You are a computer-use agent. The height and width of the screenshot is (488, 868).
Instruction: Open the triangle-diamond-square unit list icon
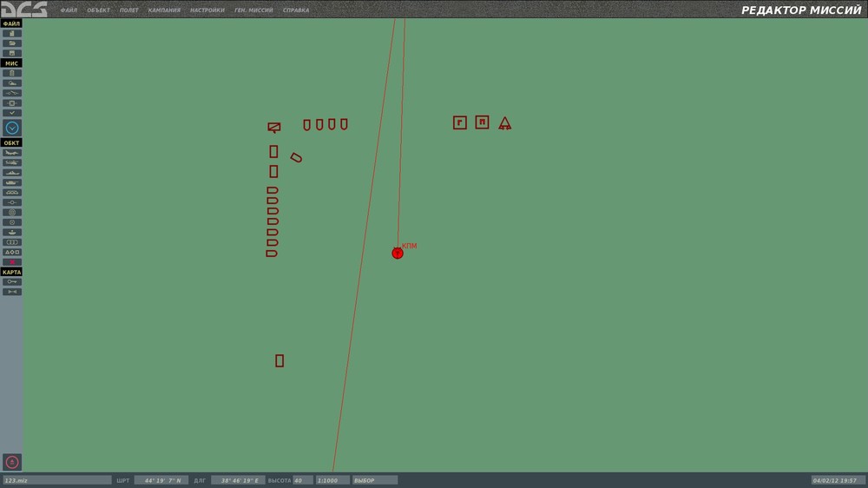(11, 253)
